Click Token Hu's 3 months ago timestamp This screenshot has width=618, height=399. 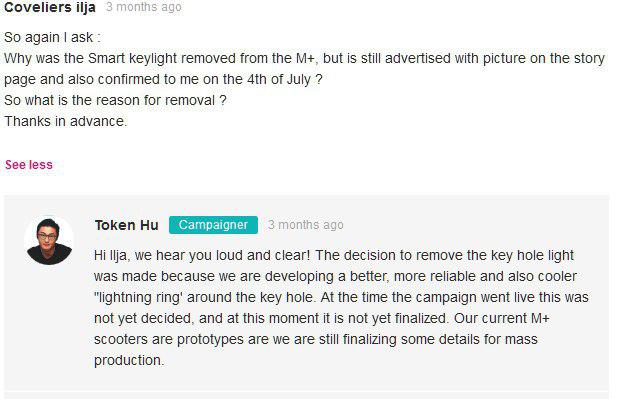(305, 225)
